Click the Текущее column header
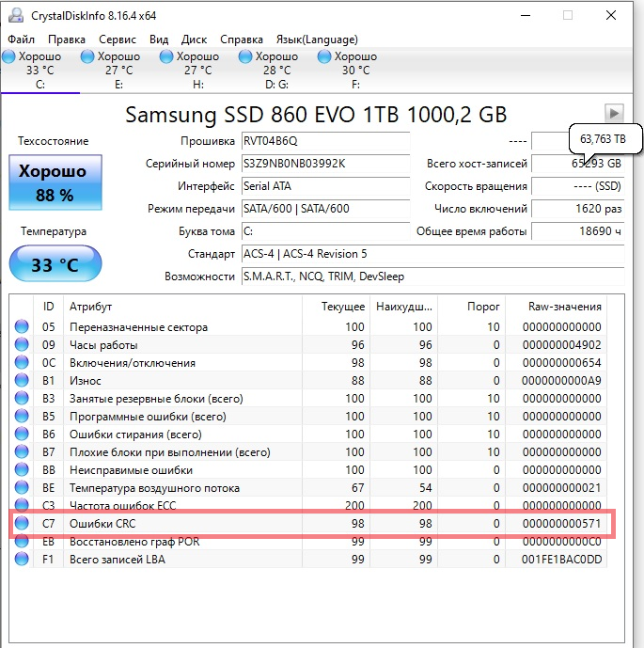 (336, 307)
